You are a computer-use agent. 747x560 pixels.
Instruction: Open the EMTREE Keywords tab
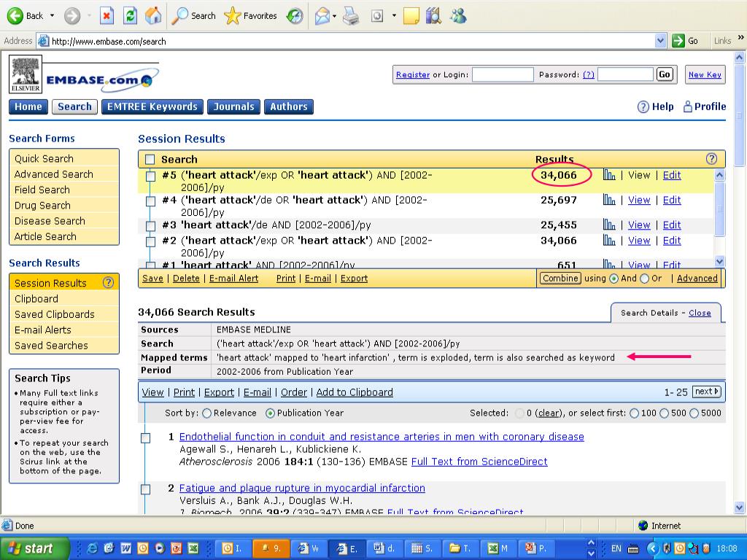click(152, 106)
